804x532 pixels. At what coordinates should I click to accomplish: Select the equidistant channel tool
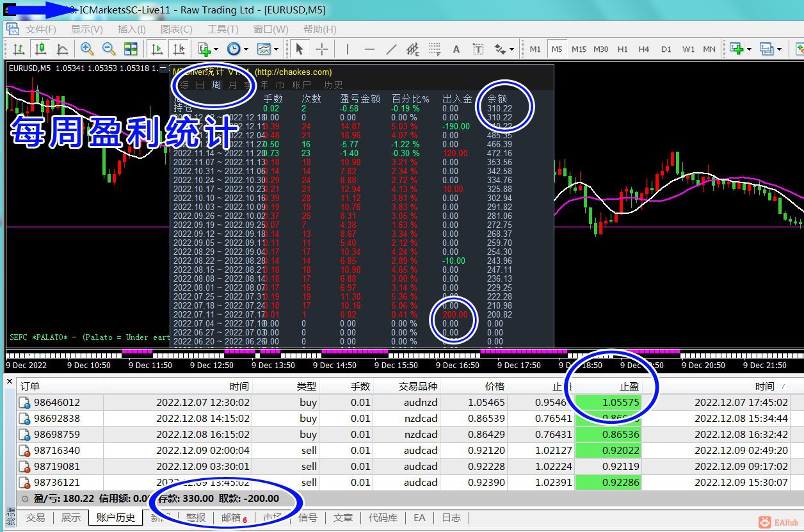(x=413, y=49)
